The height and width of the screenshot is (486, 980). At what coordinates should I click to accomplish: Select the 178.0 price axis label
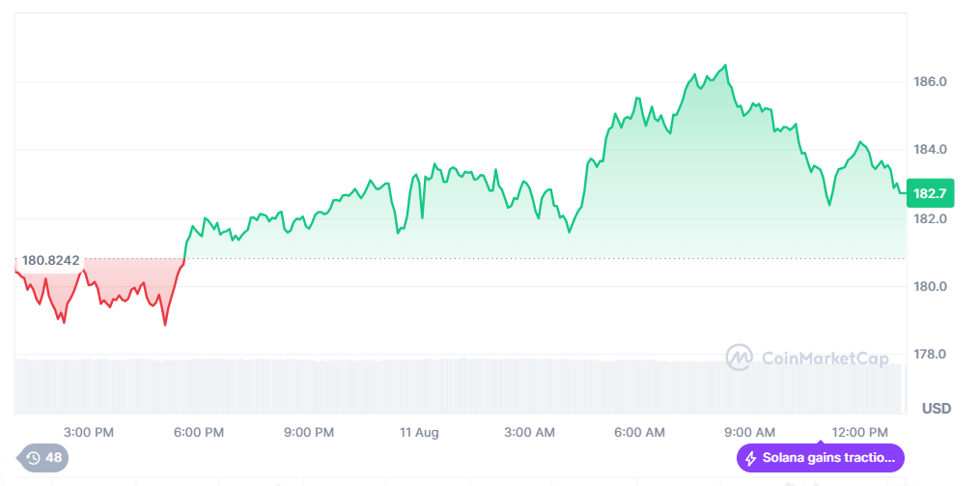pyautogui.click(x=930, y=355)
